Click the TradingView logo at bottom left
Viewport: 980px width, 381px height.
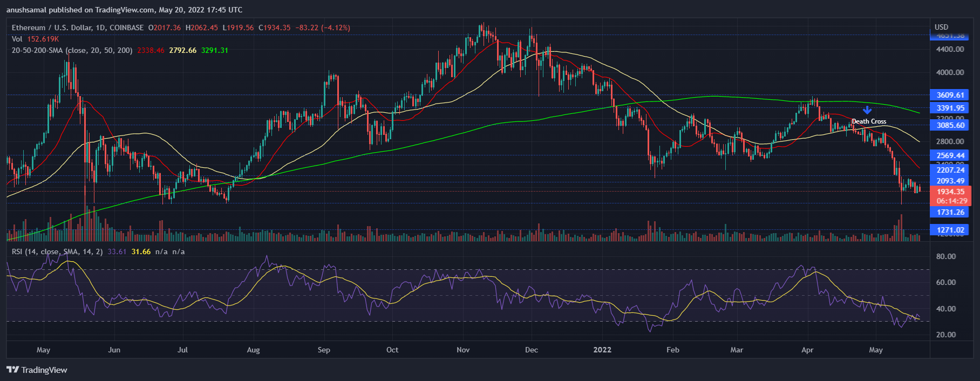(37, 370)
